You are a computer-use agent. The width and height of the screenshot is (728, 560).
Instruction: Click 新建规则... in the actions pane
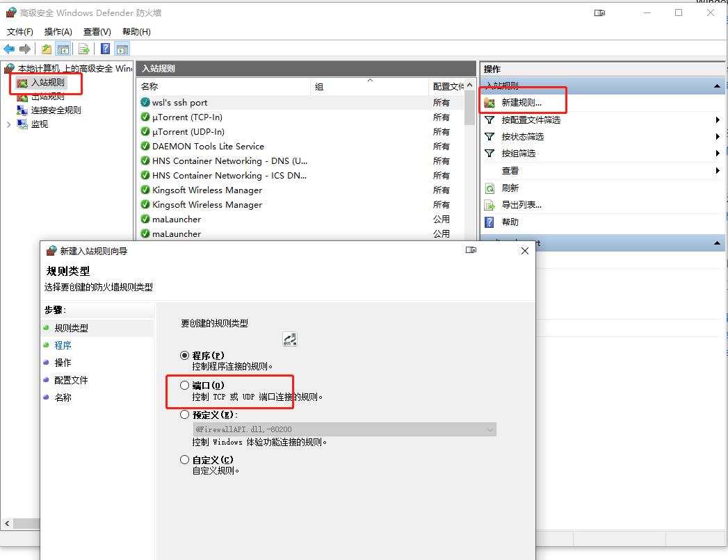click(521, 103)
